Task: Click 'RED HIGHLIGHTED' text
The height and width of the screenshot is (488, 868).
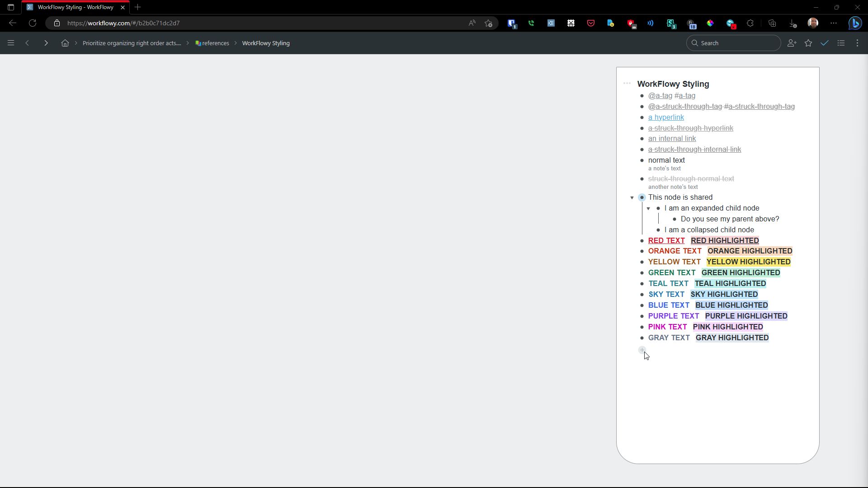Action: point(725,241)
